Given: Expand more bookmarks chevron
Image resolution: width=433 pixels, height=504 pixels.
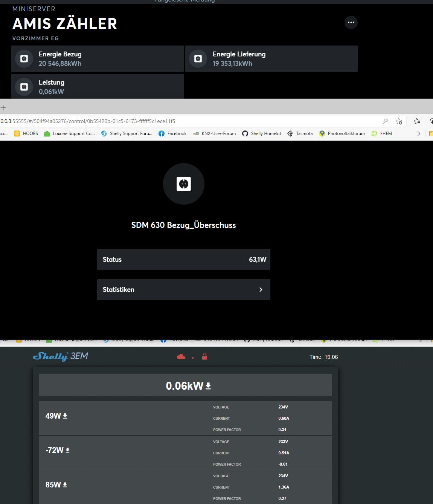Looking at the screenshot, I should click(419, 134).
